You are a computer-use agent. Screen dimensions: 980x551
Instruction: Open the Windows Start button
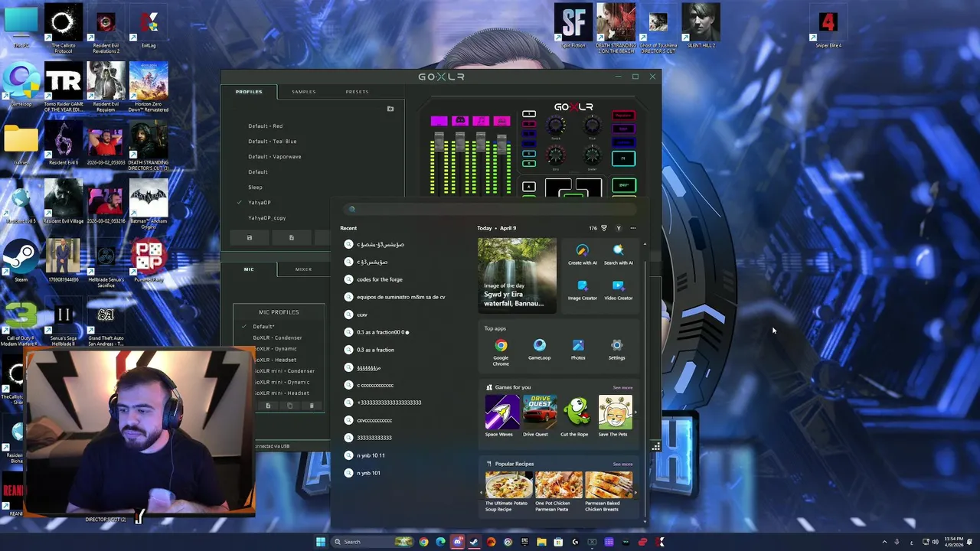321,542
